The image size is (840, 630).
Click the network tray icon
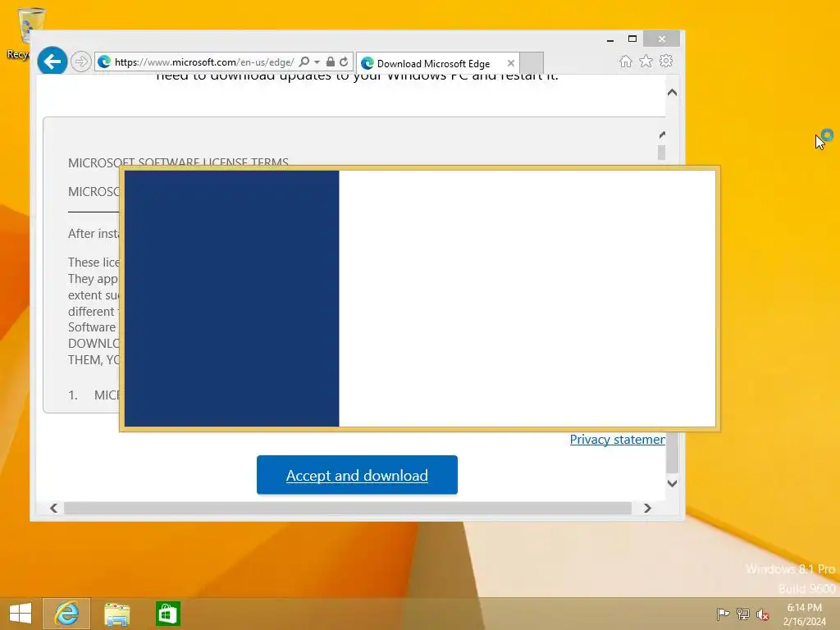(x=743, y=614)
